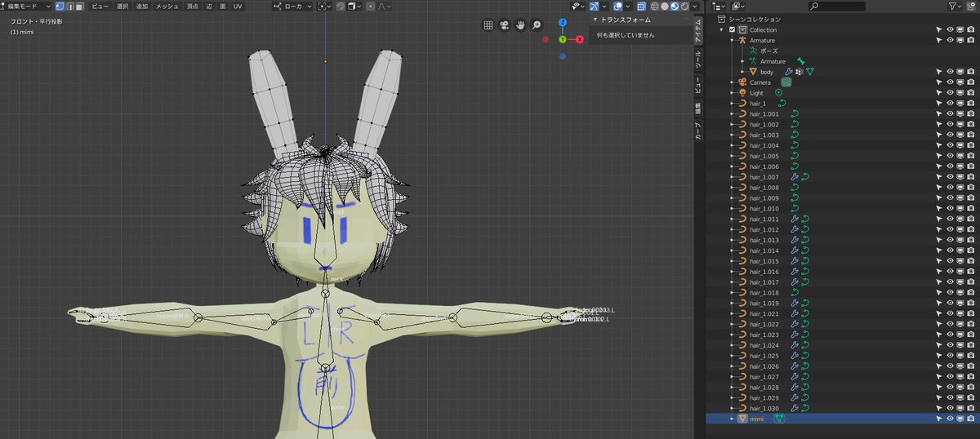Switch to rendered shading sphere

point(684,6)
